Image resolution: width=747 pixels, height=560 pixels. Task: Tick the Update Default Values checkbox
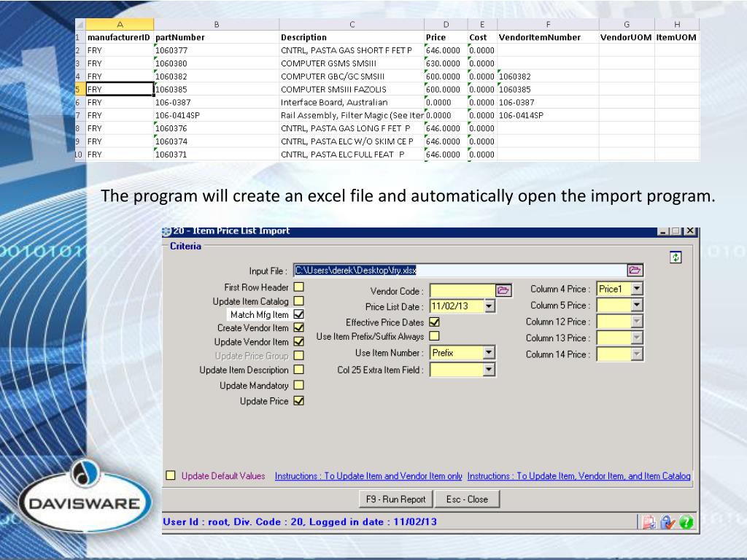(171, 475)
